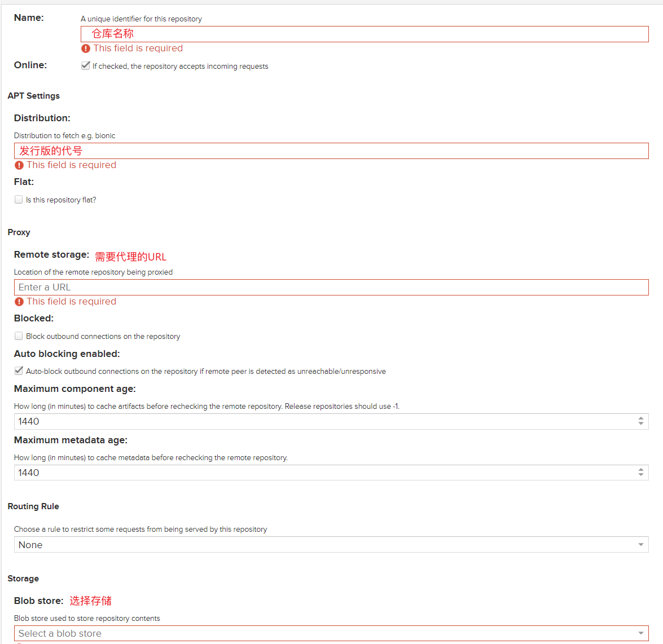Click the error icon below Name field
Screen dimensions: 663x644
coord(86,48)
